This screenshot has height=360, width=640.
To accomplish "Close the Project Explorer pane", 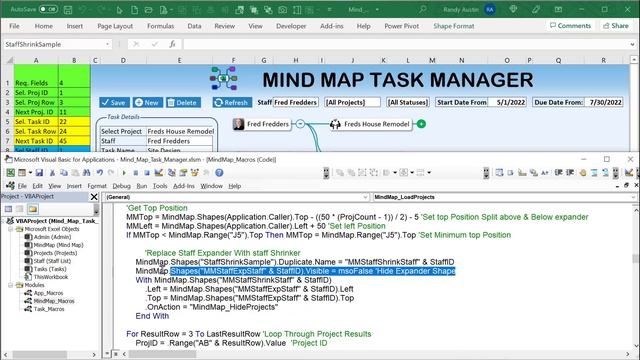I will [x=94, y=197].
